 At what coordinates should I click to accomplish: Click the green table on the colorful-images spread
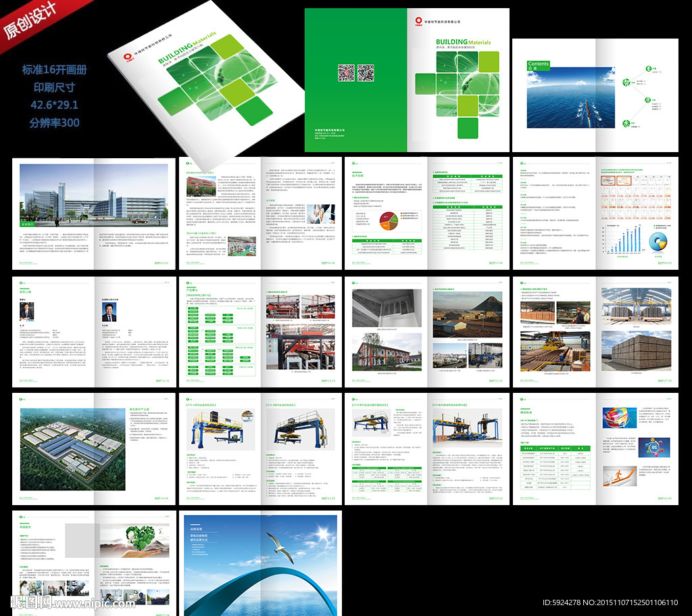[x=555, y=468]
